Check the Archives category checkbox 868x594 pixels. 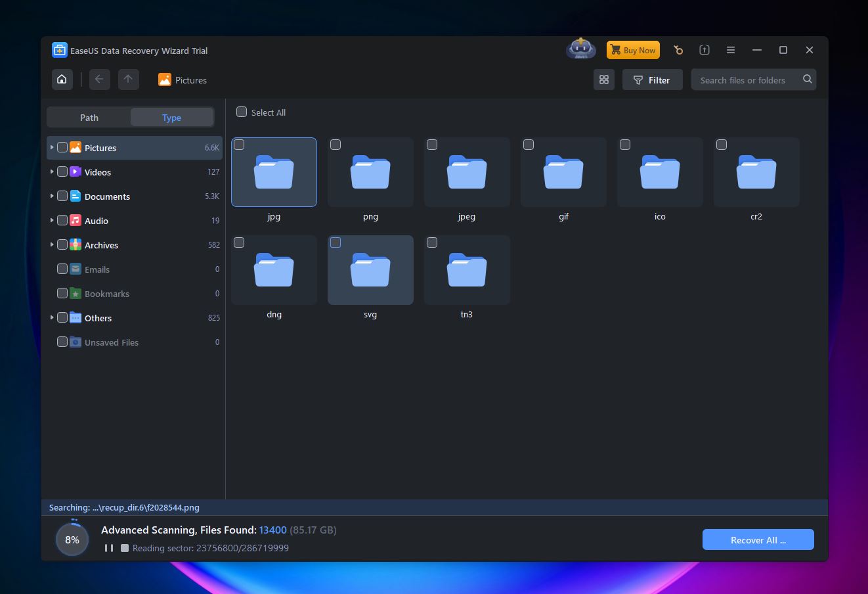(x=62, y=244)
